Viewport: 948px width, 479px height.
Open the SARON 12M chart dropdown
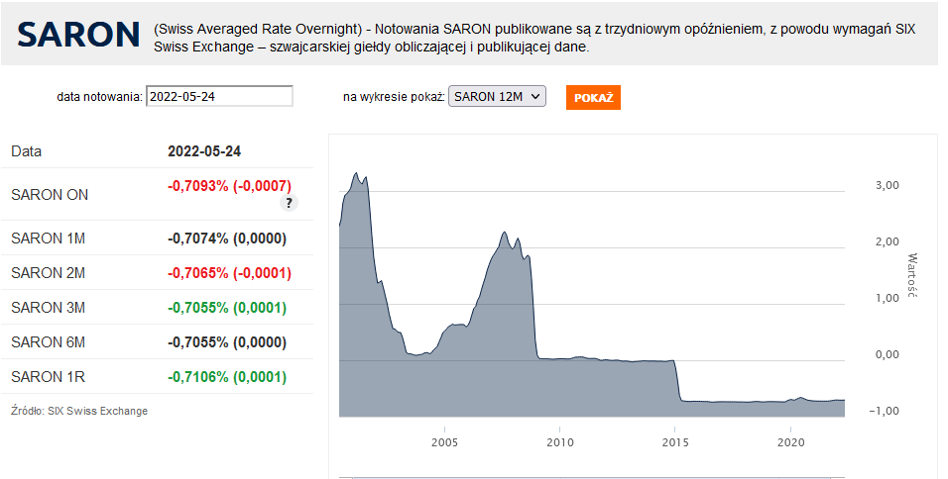497,97
